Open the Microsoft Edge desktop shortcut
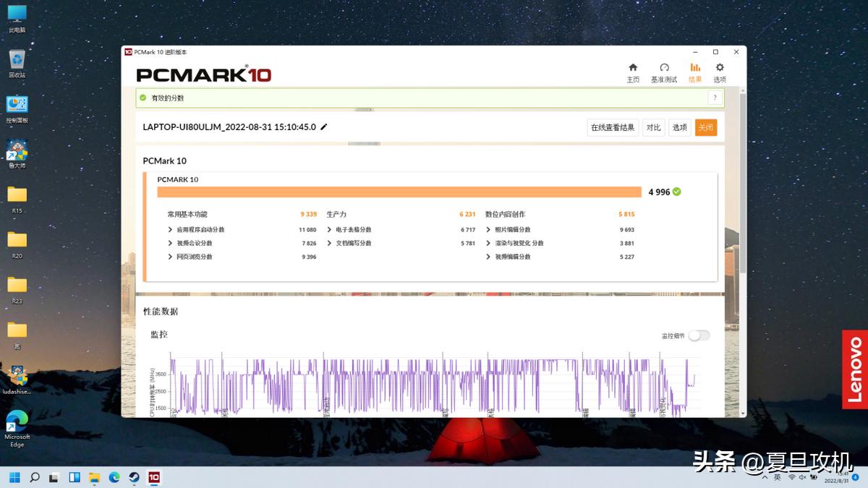 click(x=17, y=429)
